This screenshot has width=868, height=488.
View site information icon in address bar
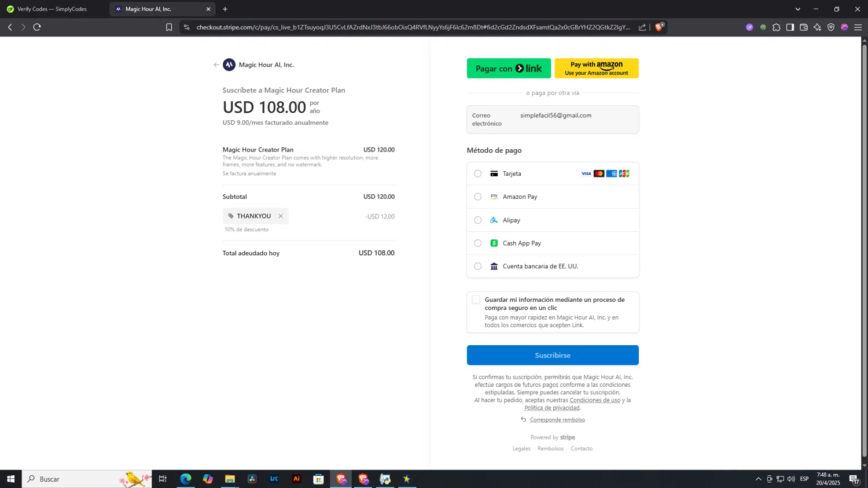[186, 27]
